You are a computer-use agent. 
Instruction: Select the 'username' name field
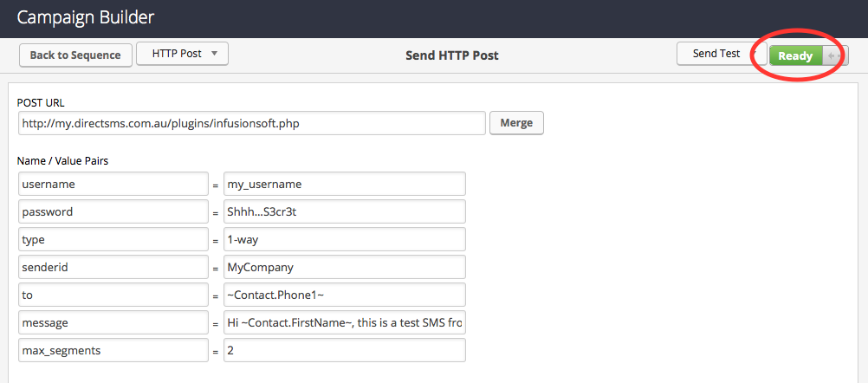(113, 185)
